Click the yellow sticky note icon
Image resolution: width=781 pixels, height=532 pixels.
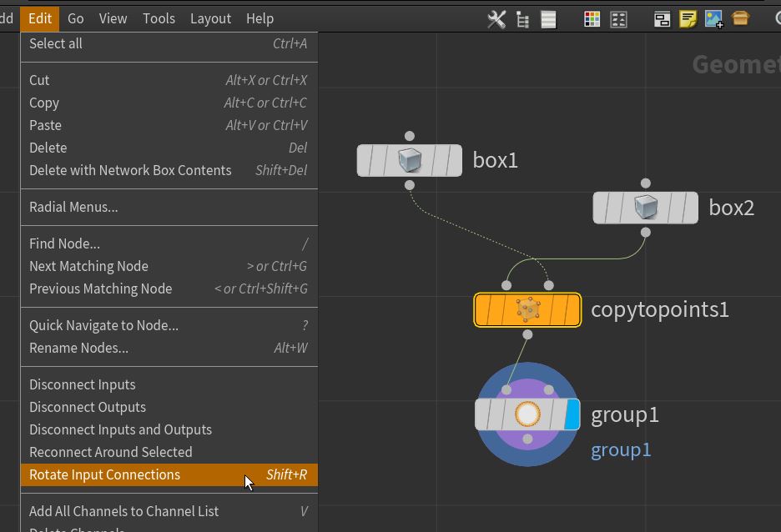[x=688, y=19]
